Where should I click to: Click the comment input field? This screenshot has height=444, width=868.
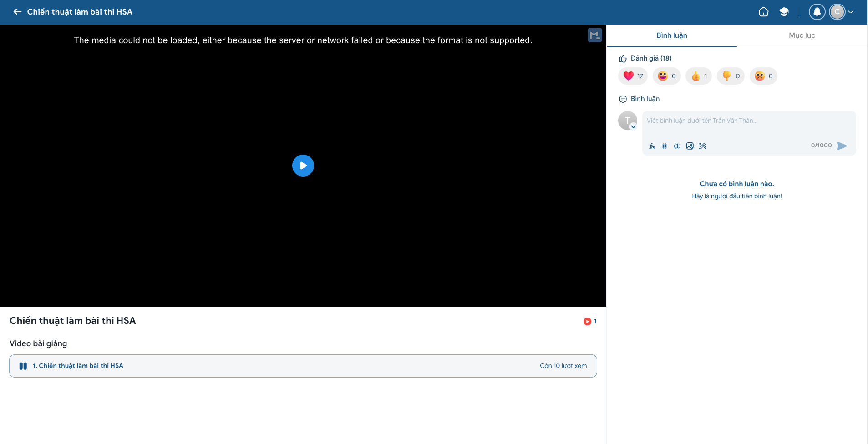click(x=749, y=124)
